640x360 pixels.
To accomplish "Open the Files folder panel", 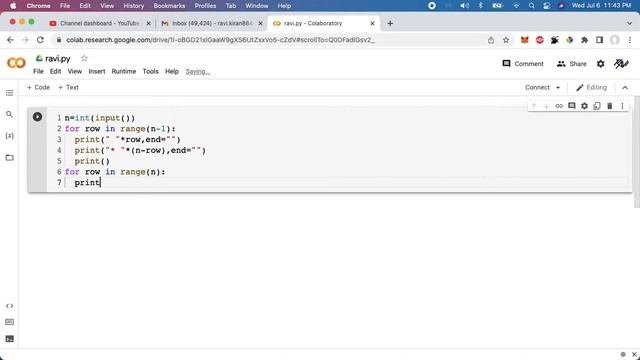I will click(9, 158).
